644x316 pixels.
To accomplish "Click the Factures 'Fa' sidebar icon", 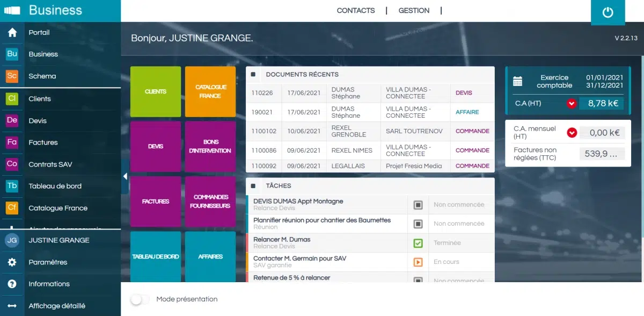I will tap(12, 142).
